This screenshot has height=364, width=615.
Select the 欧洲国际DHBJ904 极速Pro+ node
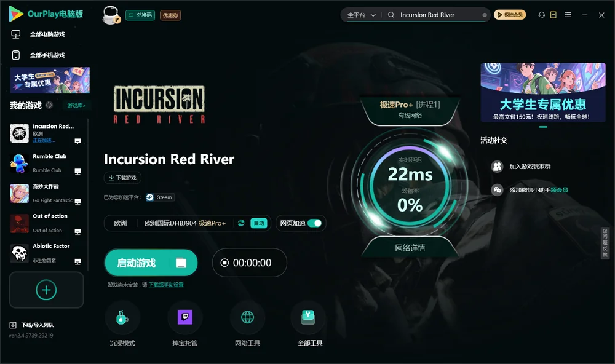pyautogui.click(x=185, y=223)
